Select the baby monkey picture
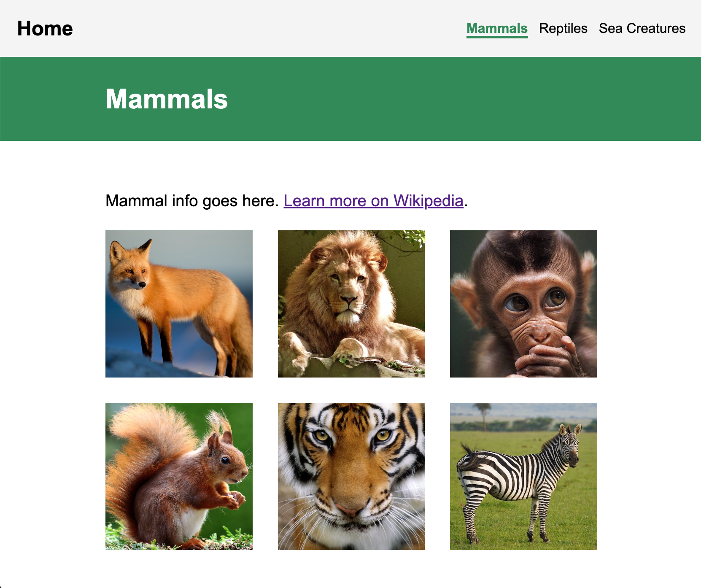701x588 pixels. click(x=523, y=304)
